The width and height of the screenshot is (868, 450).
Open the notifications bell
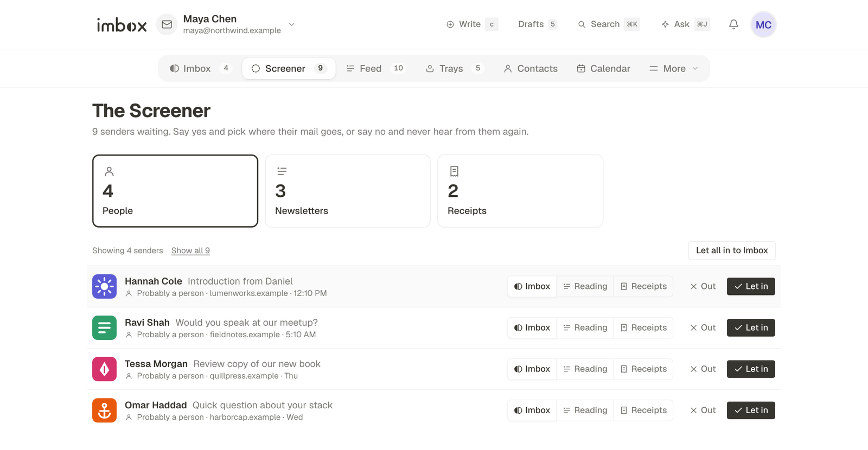pos(733,24)
